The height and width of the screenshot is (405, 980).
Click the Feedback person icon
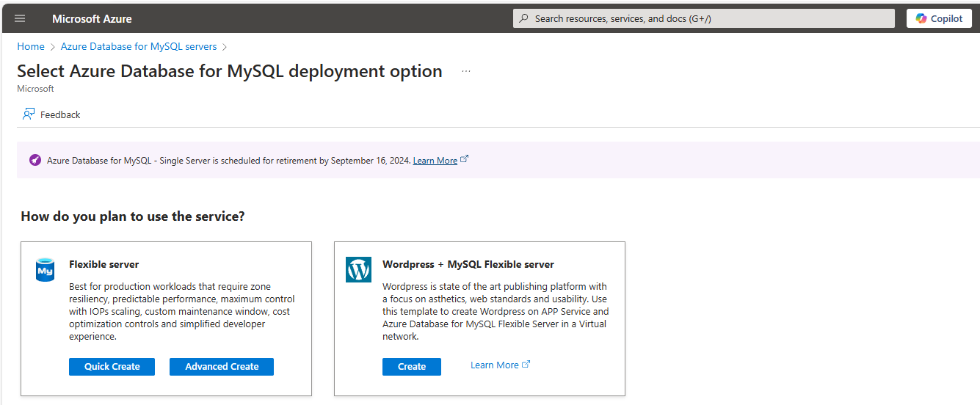[29, 114]
